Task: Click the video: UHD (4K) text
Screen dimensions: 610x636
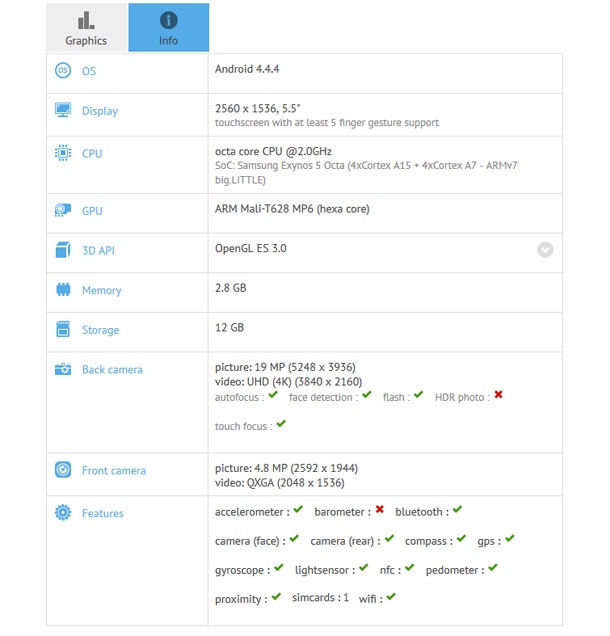Action: point(288,382)
